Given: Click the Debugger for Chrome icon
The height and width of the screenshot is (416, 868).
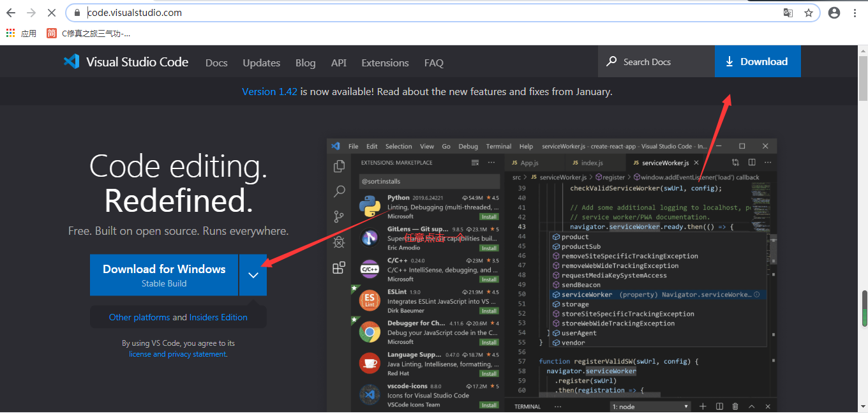Looking at the screenshot, I should coord(370,332).
